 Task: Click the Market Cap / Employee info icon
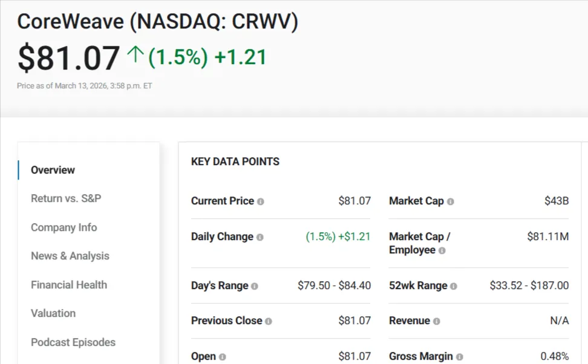click(442, 250)
